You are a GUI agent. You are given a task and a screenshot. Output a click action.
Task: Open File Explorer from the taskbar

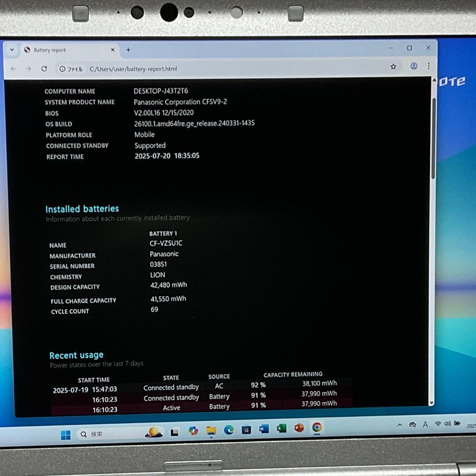point(211,431)
